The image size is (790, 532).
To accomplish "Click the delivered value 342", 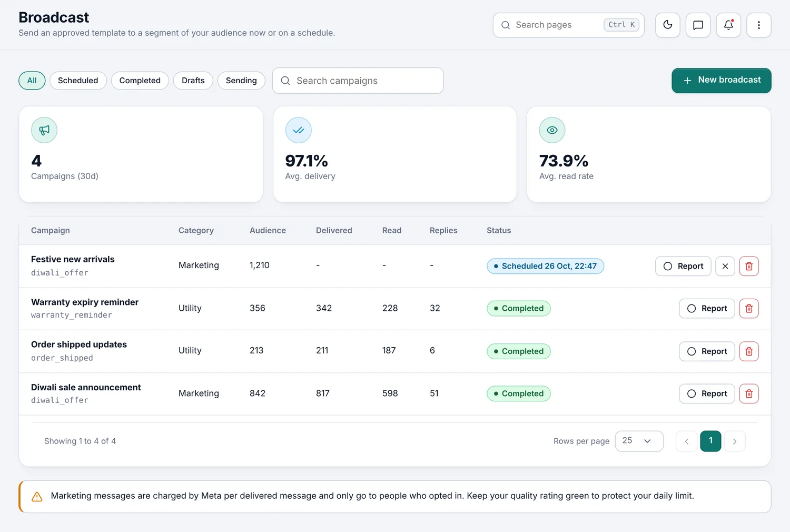I will (x=324, y=308).
